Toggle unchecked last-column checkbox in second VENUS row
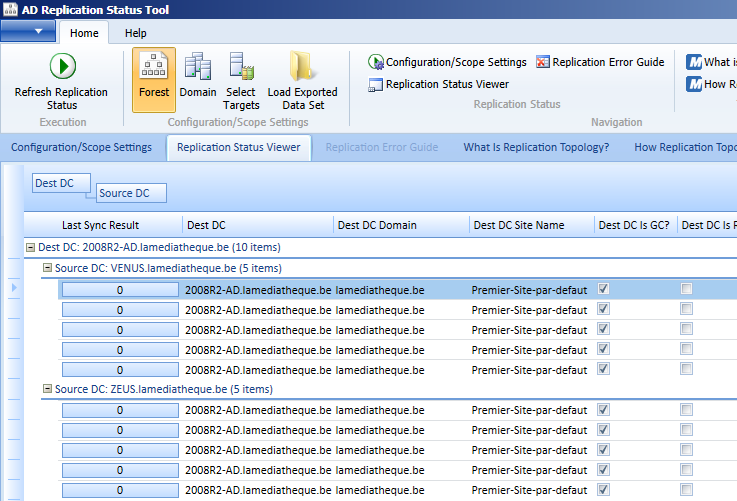The width and height of the screenshot is (737, 501). click(687, 309)
